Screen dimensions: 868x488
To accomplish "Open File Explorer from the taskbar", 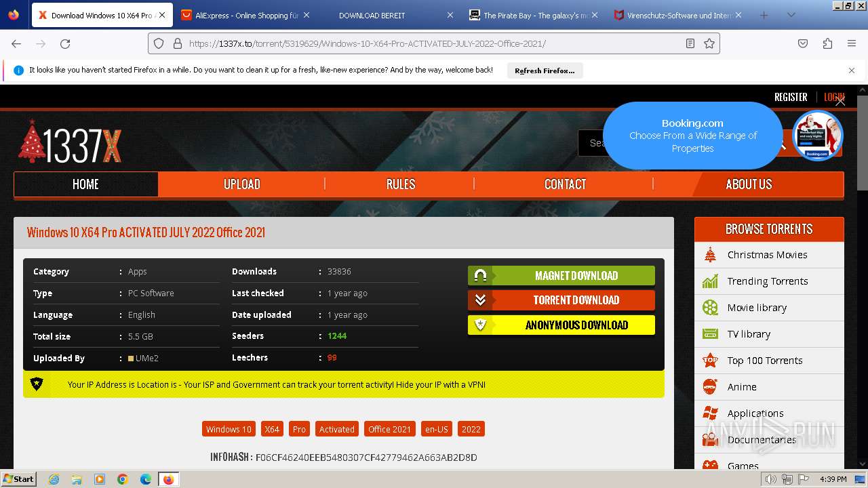I will (77, 479).
